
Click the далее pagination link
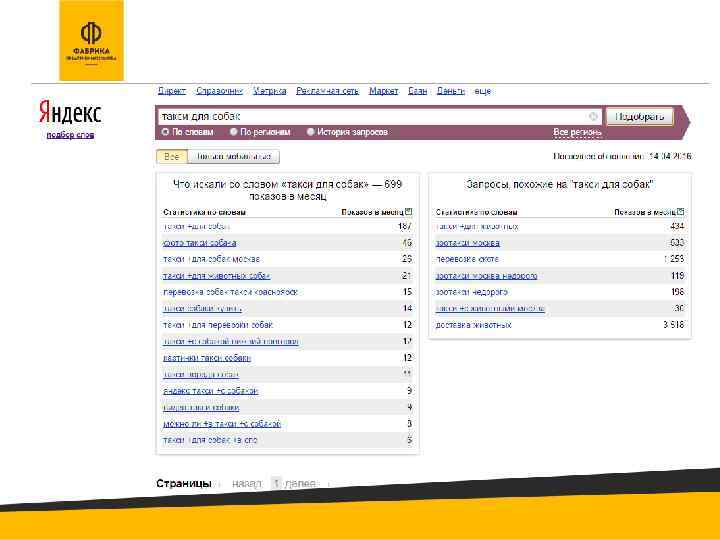pos(300,484)
